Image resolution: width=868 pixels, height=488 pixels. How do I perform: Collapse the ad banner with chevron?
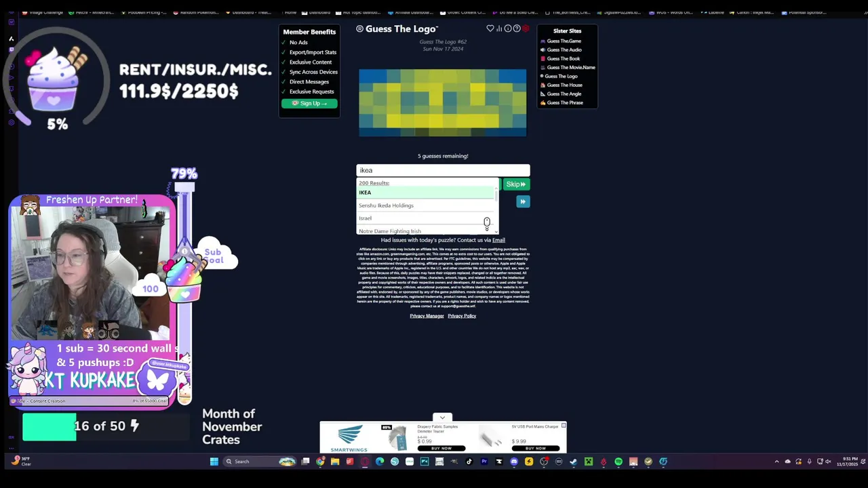(442, 418)
